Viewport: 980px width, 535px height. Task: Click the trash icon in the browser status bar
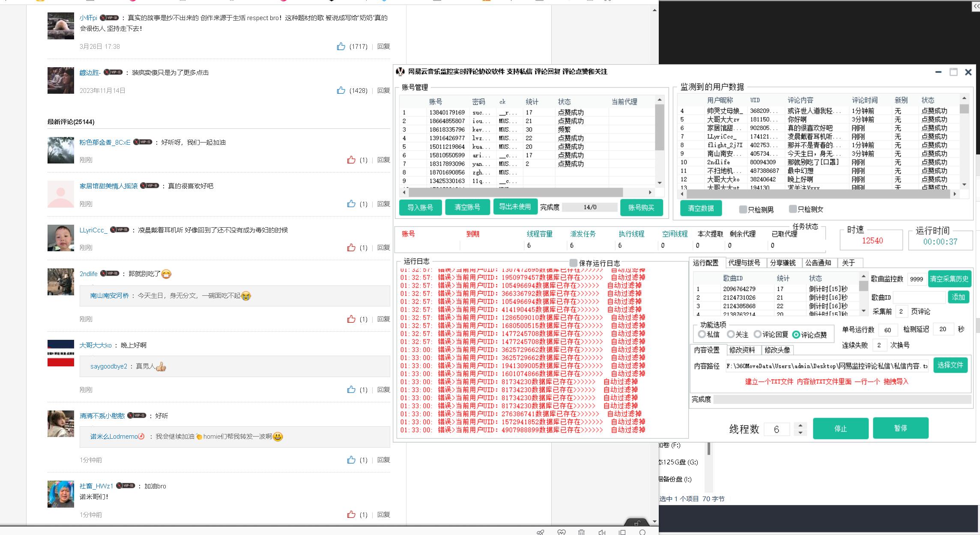coord(581,532)
